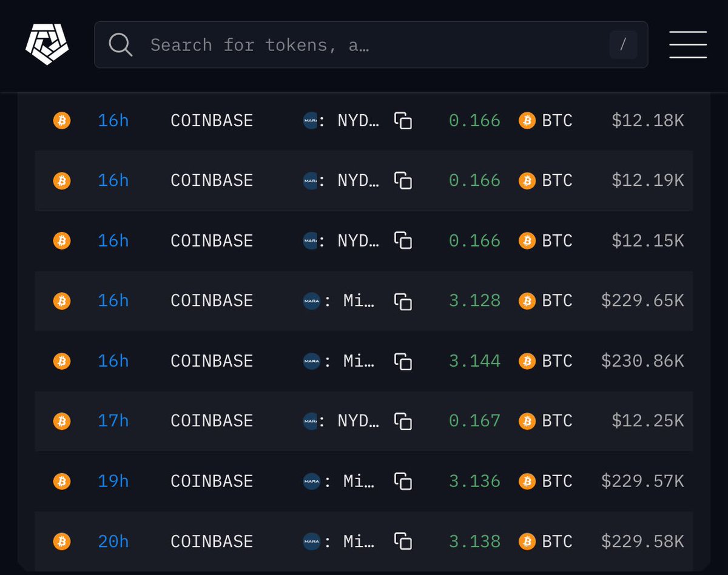Open the 20h transaction timestamp link
728x575 pixels.
pyautogui.click(x=113, y=541)
